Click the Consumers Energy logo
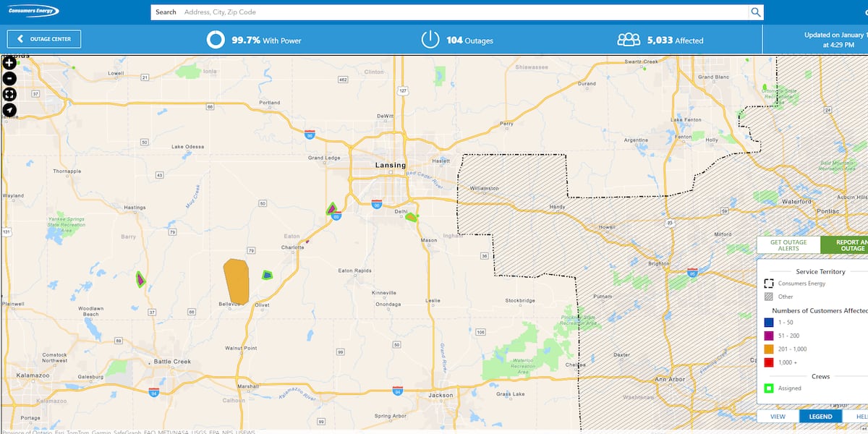The image size is (868, 434). point(34,11)
